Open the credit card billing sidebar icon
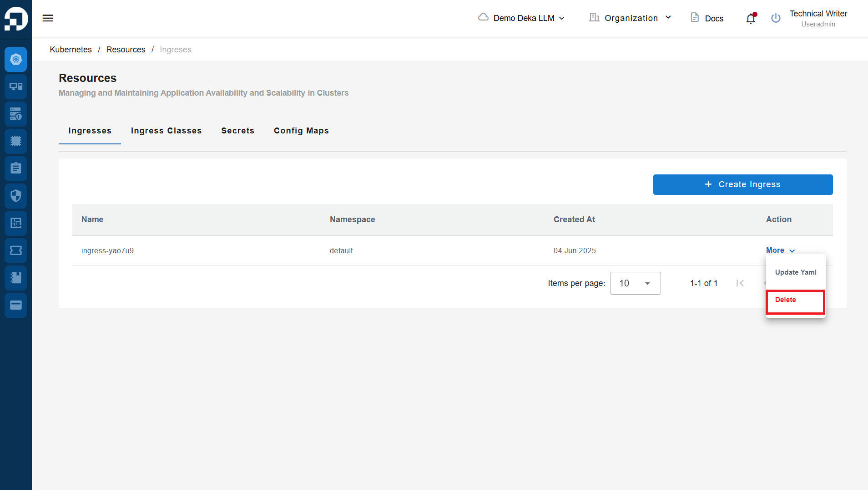The height and width of the screenshot is (490, 868). [x=16, y=305]
